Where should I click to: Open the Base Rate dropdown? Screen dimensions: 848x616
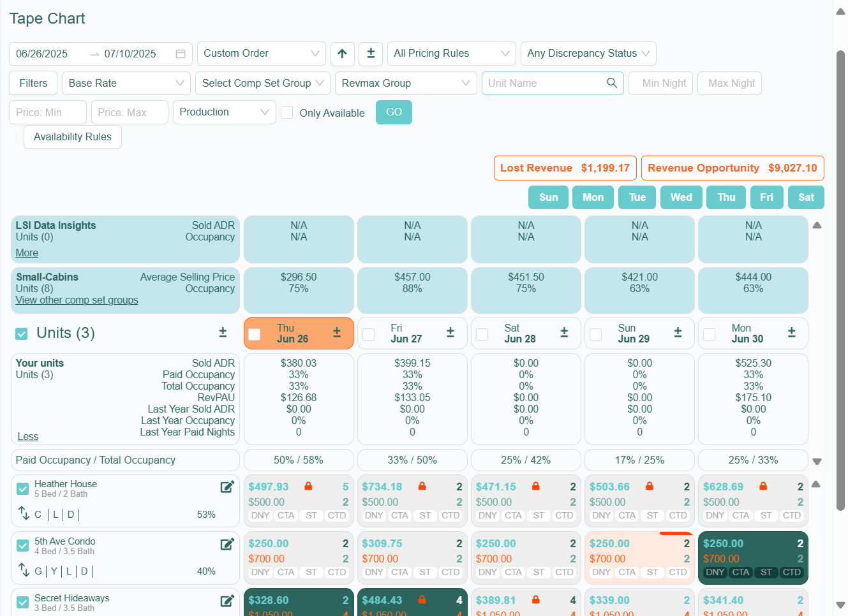click(126, 83)
